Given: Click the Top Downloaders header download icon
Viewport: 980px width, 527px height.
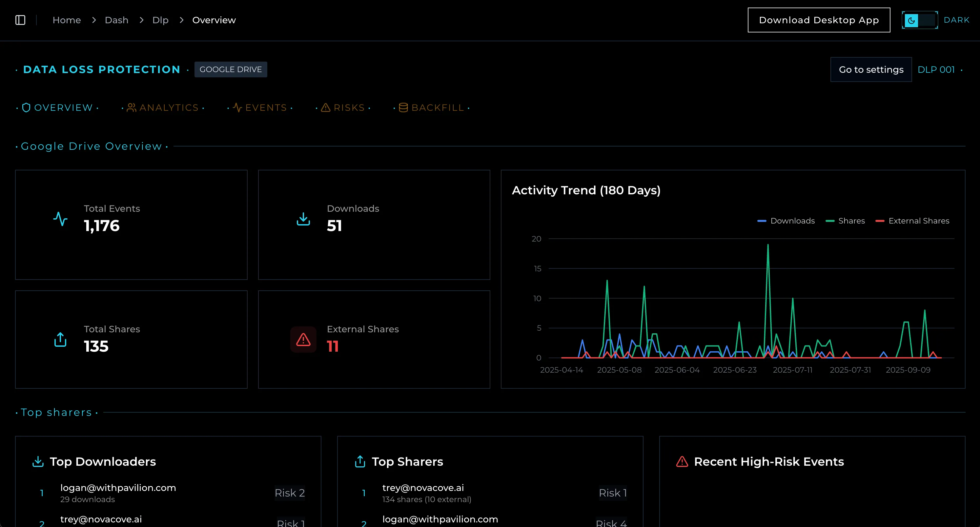Looking at the screenshot, I should [x=38, y=461].
